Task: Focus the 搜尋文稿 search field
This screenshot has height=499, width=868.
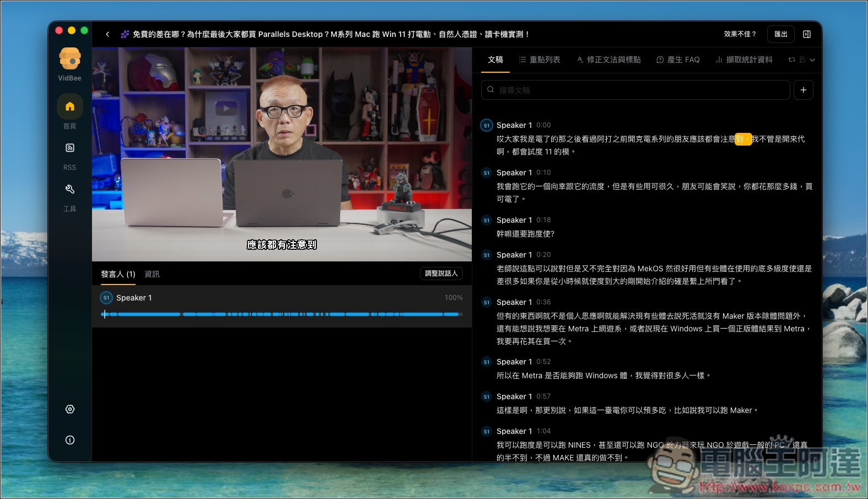Action: [x=635, y=90]
